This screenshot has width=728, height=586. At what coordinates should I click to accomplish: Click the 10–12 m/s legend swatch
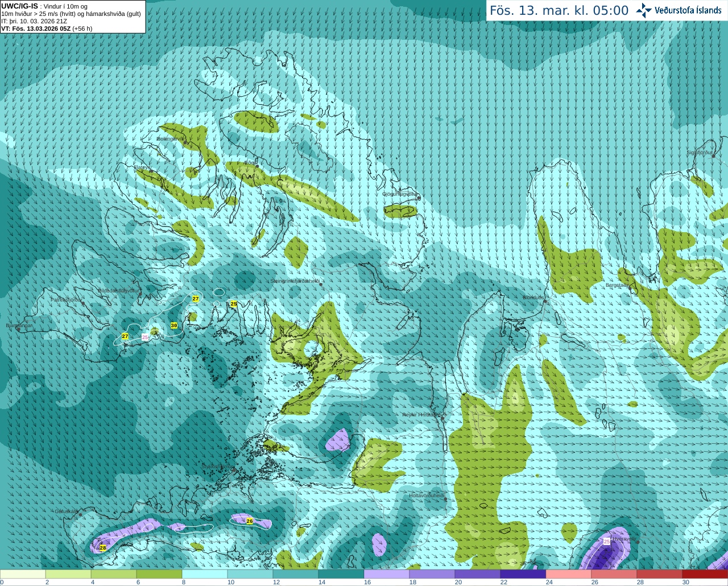pyautogui.click(x=250, y=574)
